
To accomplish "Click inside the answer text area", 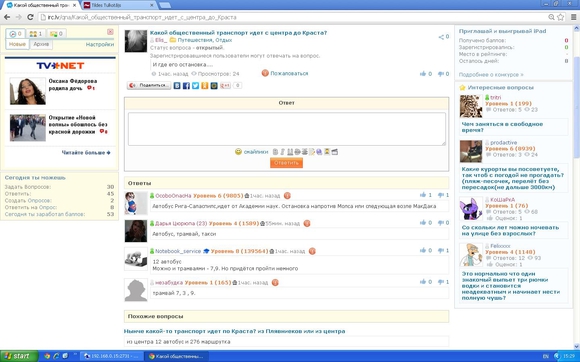I will [287, 129].
